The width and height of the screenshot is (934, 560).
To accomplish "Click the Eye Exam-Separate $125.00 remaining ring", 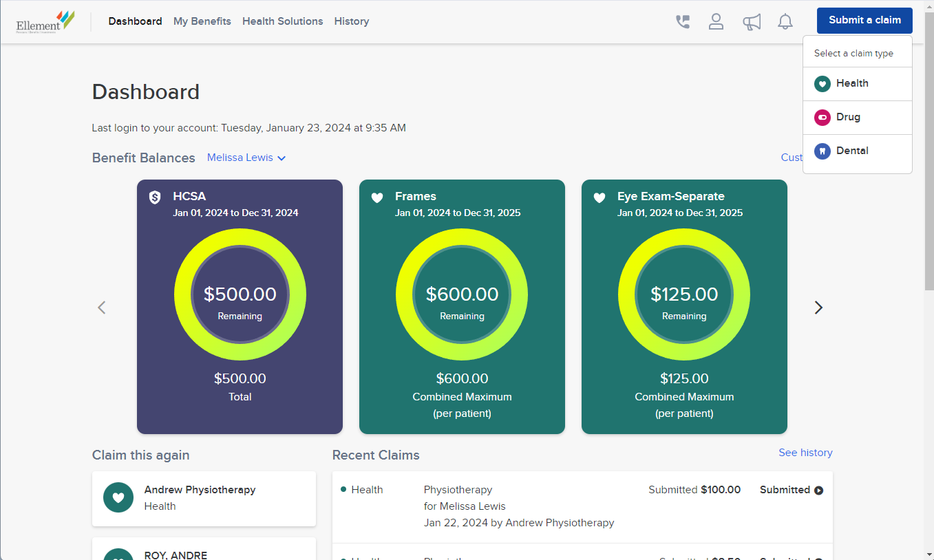I will (x=684, y=294).
